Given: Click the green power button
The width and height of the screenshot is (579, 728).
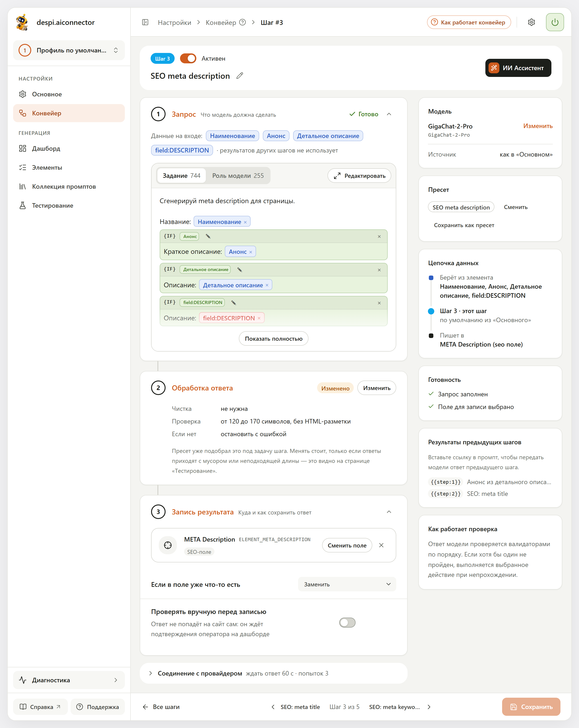Looking at the screenshot, I should 555,22.
